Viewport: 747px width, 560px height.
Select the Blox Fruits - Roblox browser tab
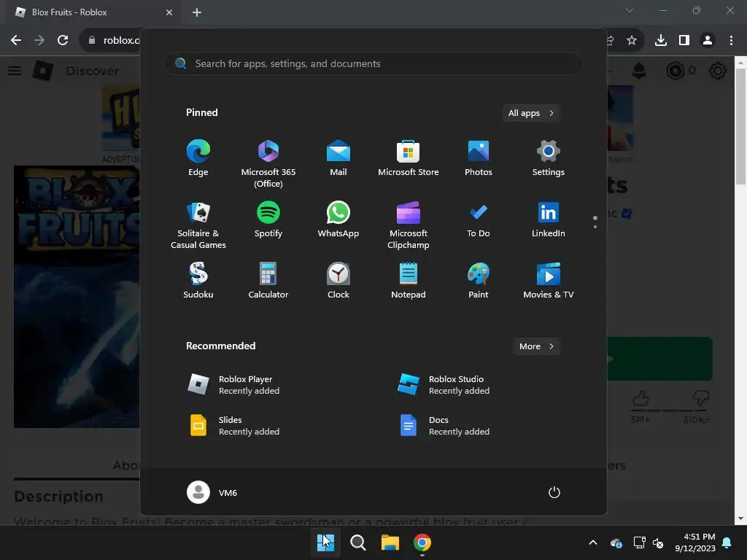(93, 12)
